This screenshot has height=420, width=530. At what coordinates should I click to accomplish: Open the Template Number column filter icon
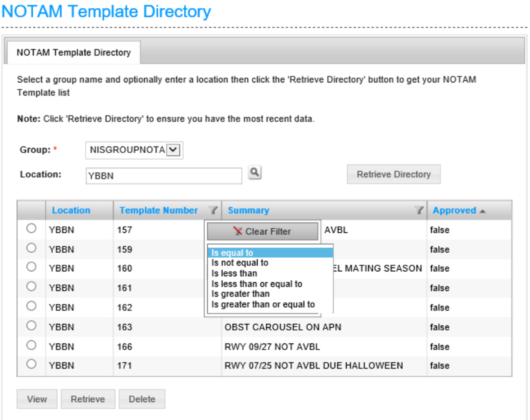pos(213,210)
